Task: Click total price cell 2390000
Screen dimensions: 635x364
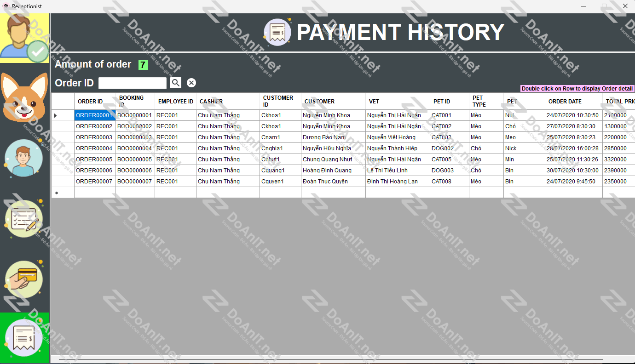Action: (x=619, y=171)
